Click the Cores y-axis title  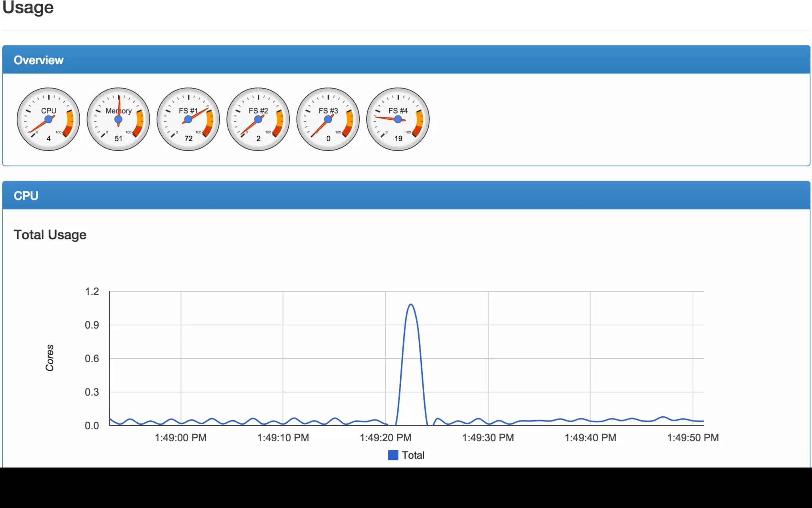(50, 358)
